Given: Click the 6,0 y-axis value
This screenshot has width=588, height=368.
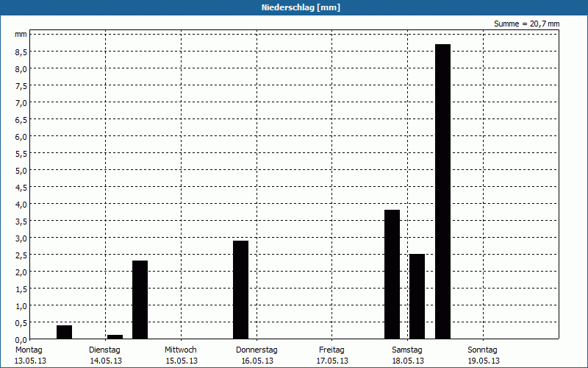Looking at the screenshot, I should (x=21, y=137).
